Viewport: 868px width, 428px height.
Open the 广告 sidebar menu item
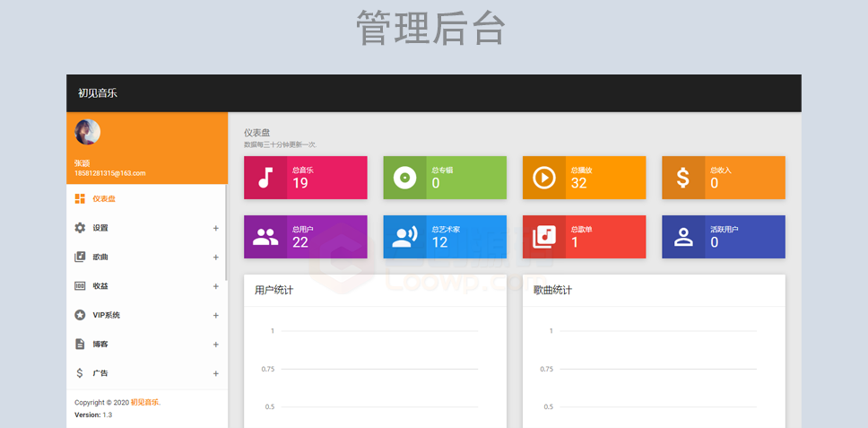click(146, 373)
